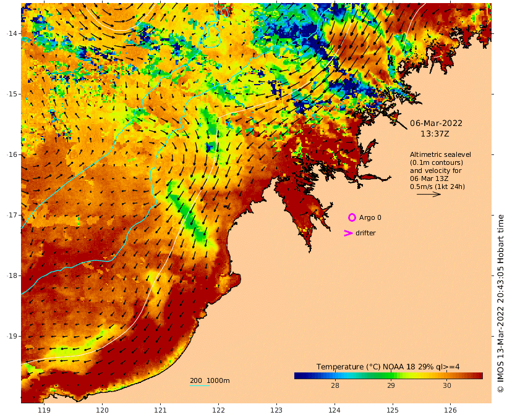Image resolution: width=507 pixels, height=420 pixels.
Task: Click the longitude axis label '124'
Action: pyautogui.click(x=334, y=410)
